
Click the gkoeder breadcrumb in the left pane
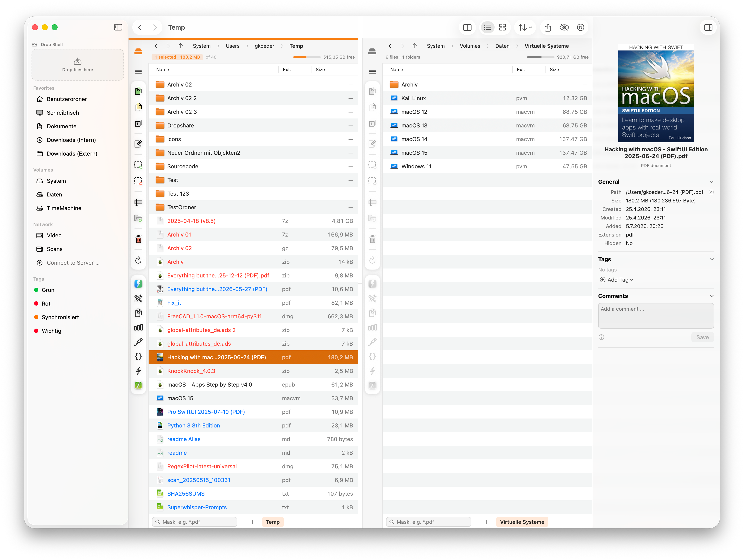[x=264, y=46]
